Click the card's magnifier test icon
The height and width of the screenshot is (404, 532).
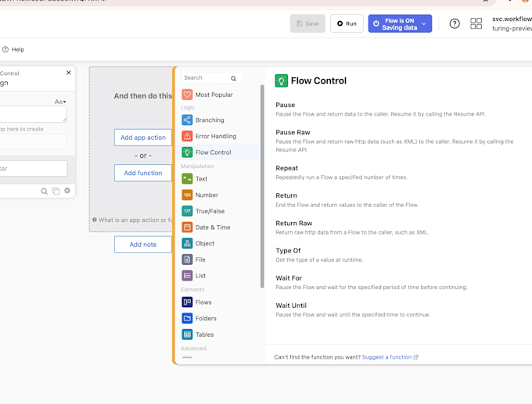pyautogui.click(x=44, y=191)
